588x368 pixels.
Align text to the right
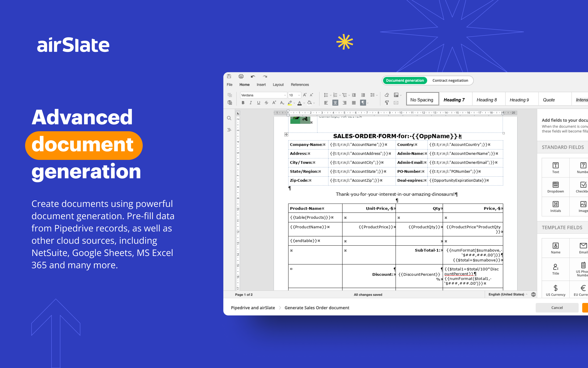pos(344,103)
